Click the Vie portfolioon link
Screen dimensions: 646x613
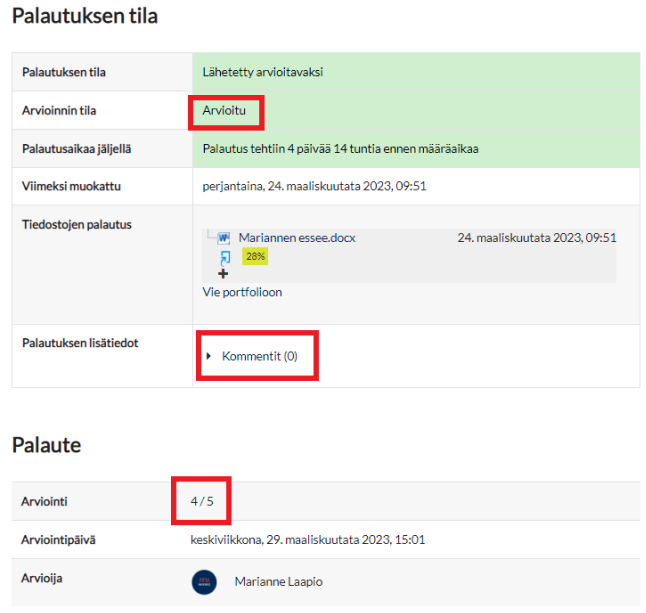coord(241,292)
